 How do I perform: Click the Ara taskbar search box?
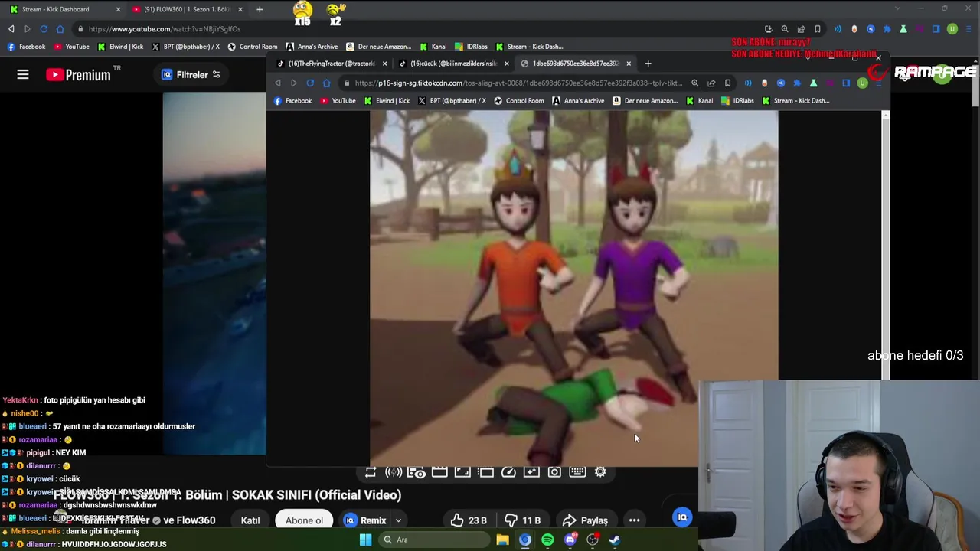tap(433, 540)
